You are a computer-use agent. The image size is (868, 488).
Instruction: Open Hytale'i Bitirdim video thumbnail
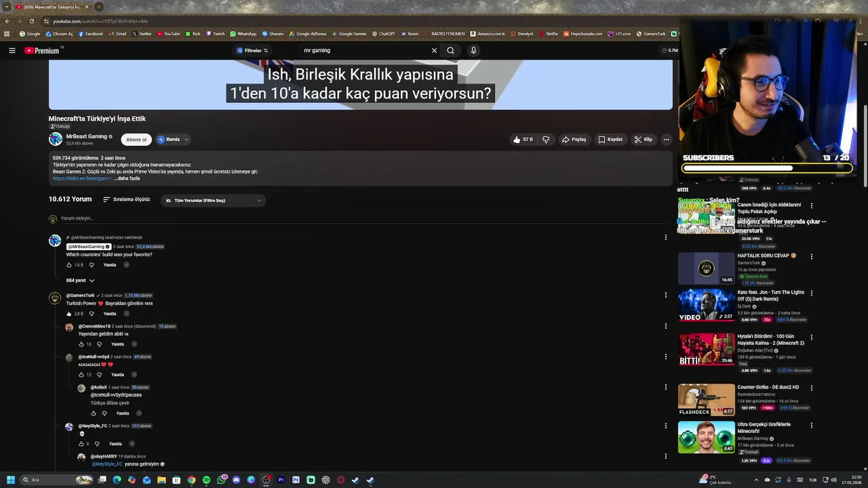(x=706, y=349)
